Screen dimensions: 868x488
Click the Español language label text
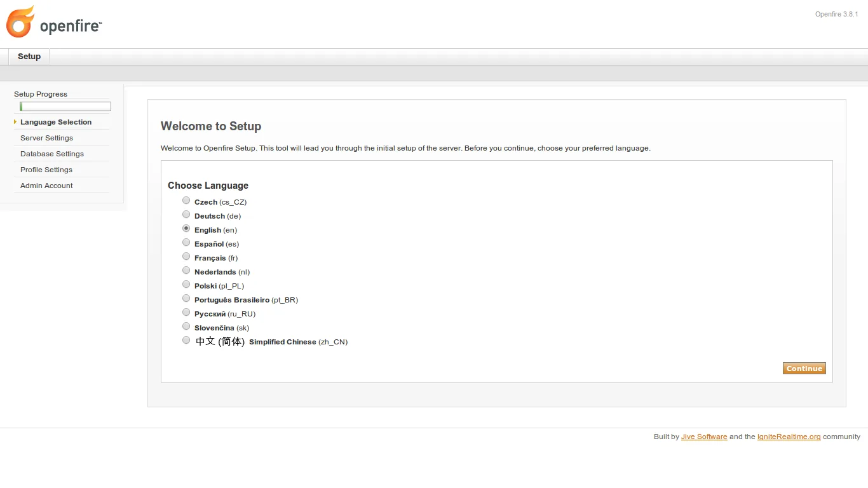(x=217, y=244)
